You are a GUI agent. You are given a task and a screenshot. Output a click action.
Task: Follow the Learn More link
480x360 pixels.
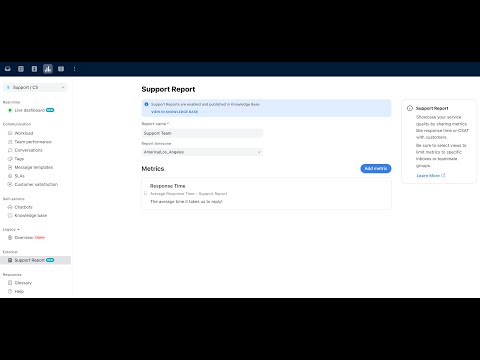431,175
